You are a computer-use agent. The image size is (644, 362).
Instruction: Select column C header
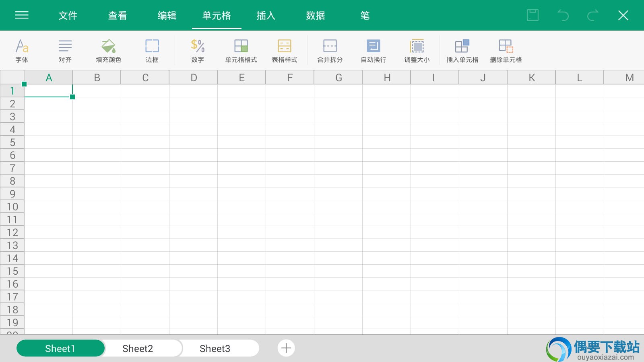pyautogui.click(x=145, y=78)
